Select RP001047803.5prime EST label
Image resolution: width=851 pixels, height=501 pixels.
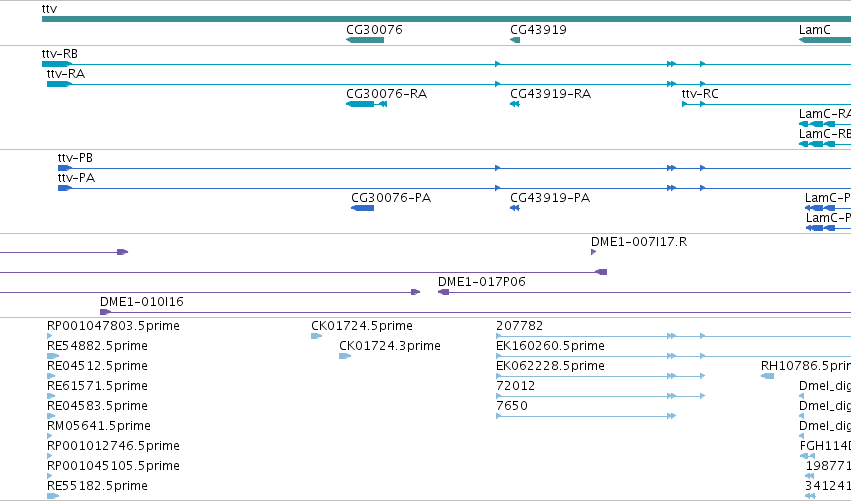[113, 326]
